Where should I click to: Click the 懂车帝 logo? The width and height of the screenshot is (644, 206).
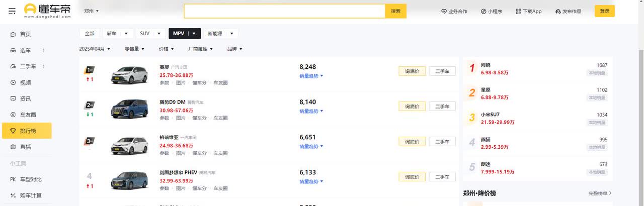[47, 11]
